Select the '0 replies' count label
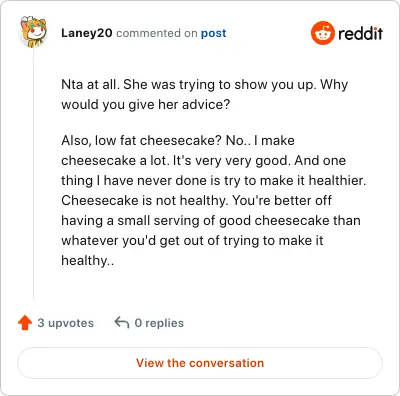400x396 pixels. [159, 323]
